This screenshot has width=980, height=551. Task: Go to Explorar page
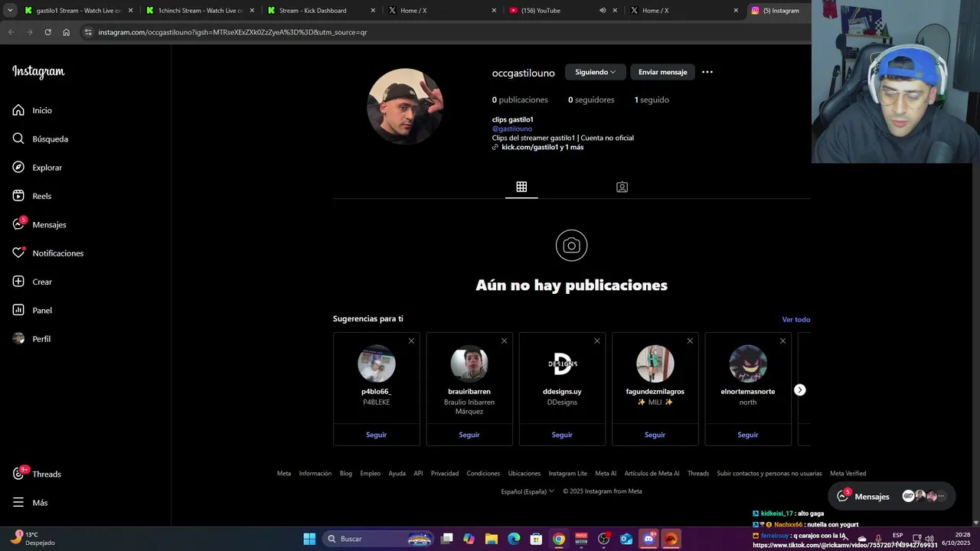(x=37, y=168)
